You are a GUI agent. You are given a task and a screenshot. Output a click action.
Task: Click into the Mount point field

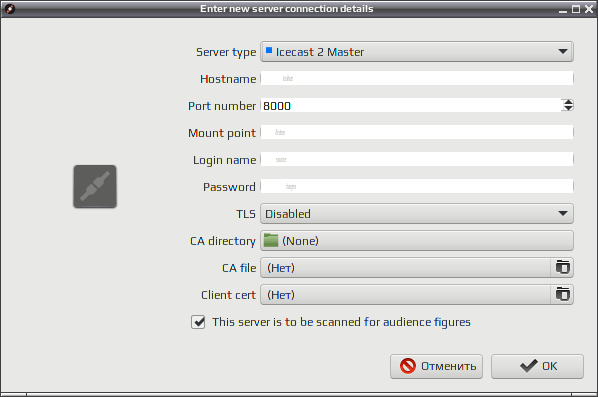(416, 132)
